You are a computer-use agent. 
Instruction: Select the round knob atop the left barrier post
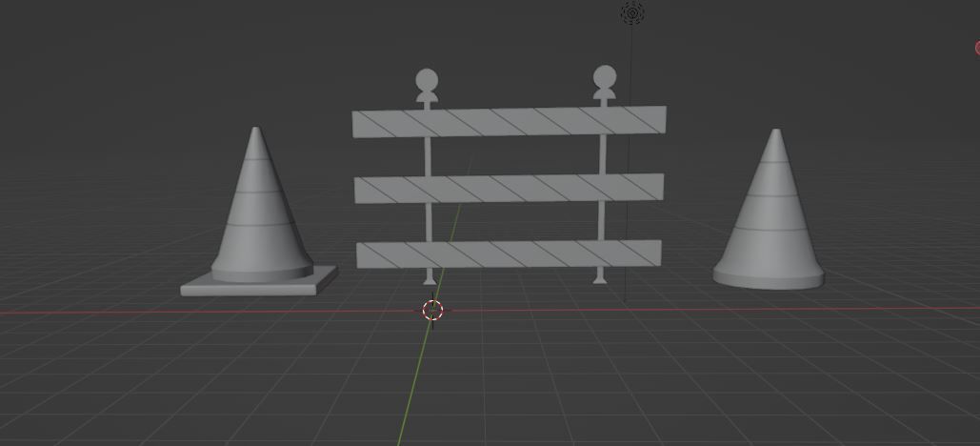427,81
